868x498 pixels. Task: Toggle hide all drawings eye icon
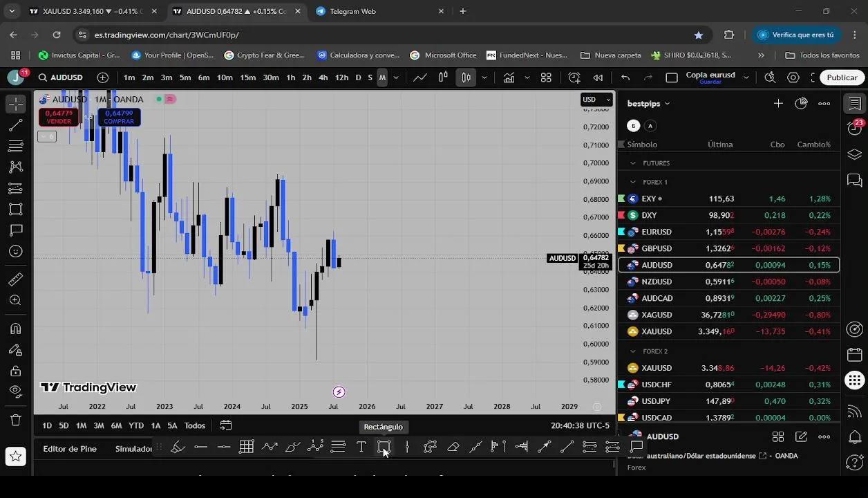click(15, 391)
